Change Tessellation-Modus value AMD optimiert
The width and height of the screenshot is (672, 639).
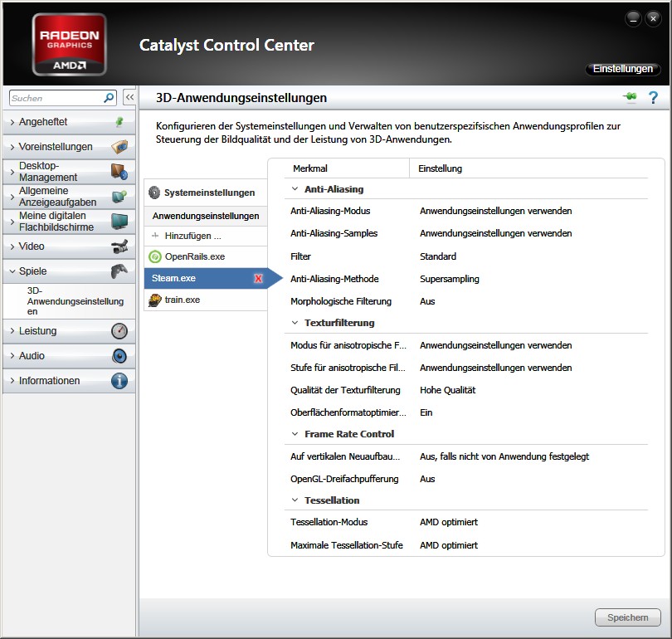pyautogui.click(x=449, y=522)
